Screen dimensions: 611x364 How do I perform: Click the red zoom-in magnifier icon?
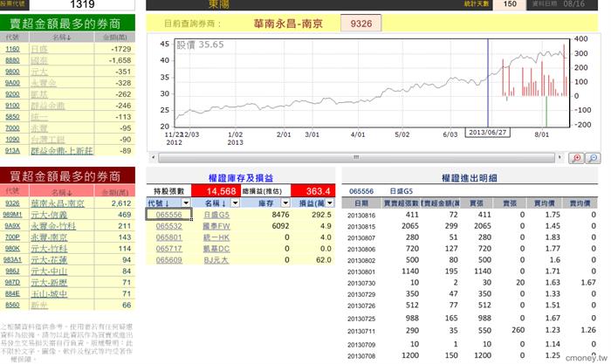(x=576, y=158)
